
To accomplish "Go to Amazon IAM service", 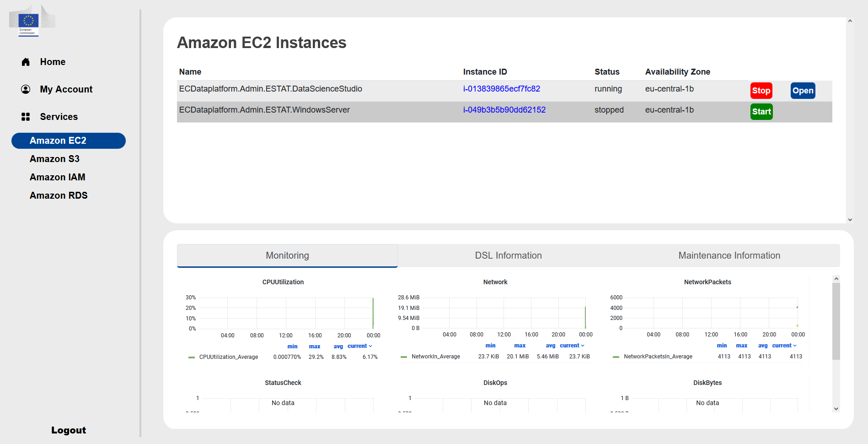I will (x=57, y=177).
